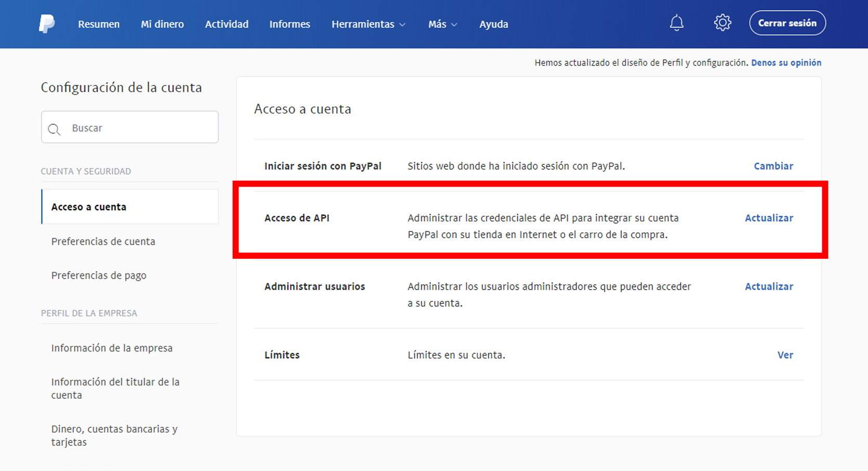Click the PayPal logo icon
The width and height of the screenshot is (868, 471).
click(x=47, y=24)
